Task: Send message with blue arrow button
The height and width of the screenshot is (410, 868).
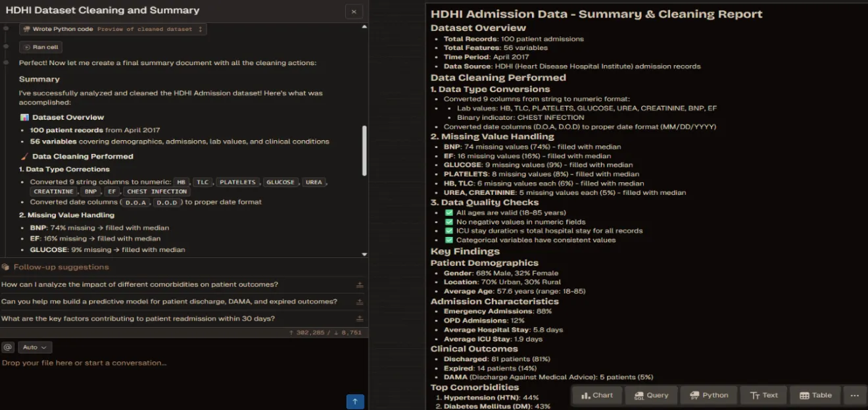Action: [x=355, y=401]
